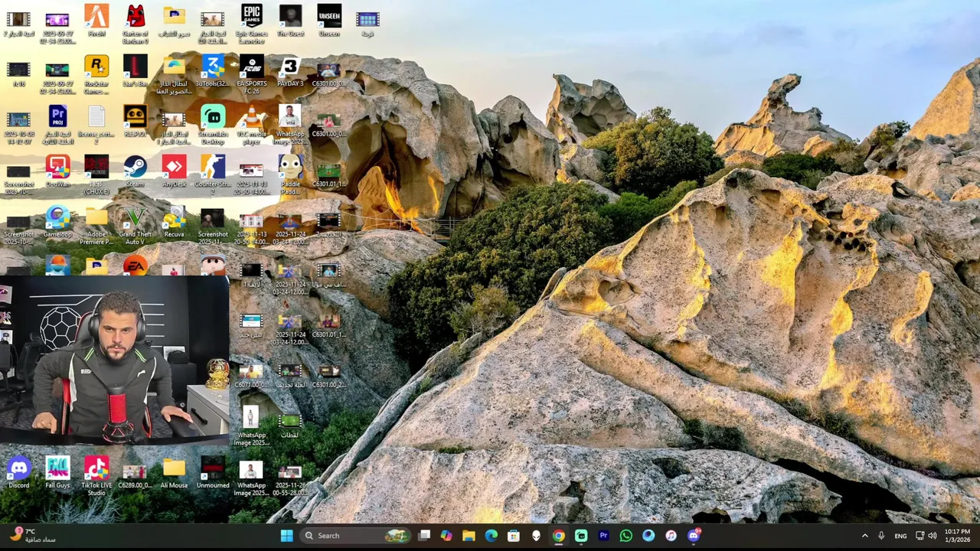Open the clock and date flyout
Screen dimensions: 980x551
pyautogui.click(x=957, y=536)
